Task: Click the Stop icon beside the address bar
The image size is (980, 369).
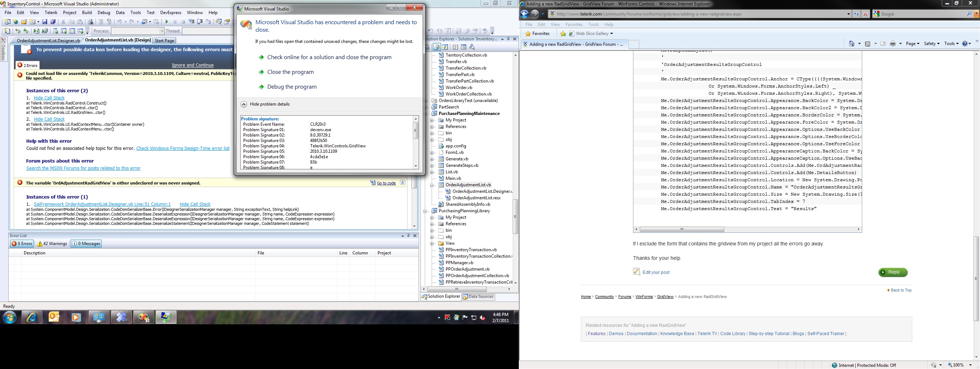Action: pos(865,14)
